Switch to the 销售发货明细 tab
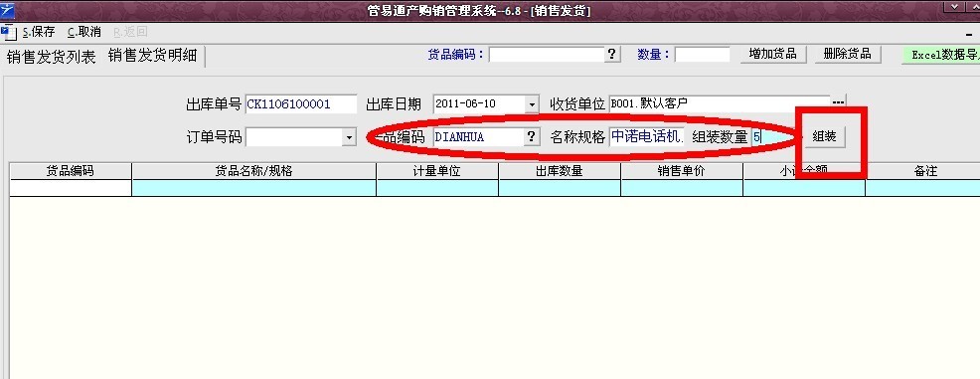 tap(152, 56)
